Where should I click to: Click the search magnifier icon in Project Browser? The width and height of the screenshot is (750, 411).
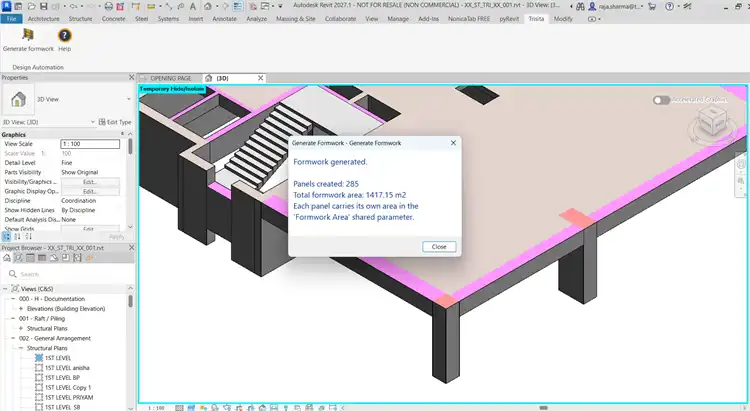[x=12, y=274]
